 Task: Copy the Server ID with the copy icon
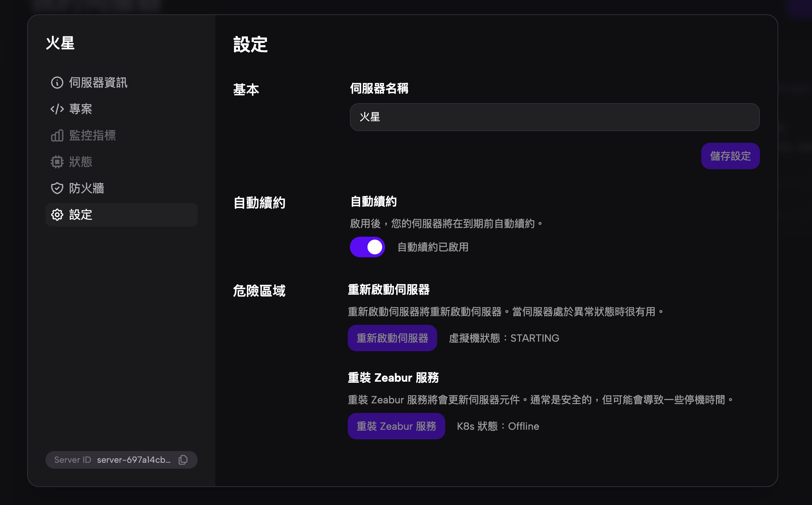tap(183, 460)
